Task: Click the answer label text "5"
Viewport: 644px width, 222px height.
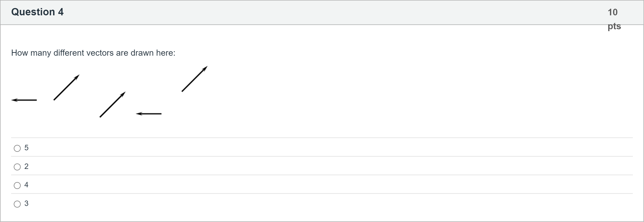Action: coord(26,148)
